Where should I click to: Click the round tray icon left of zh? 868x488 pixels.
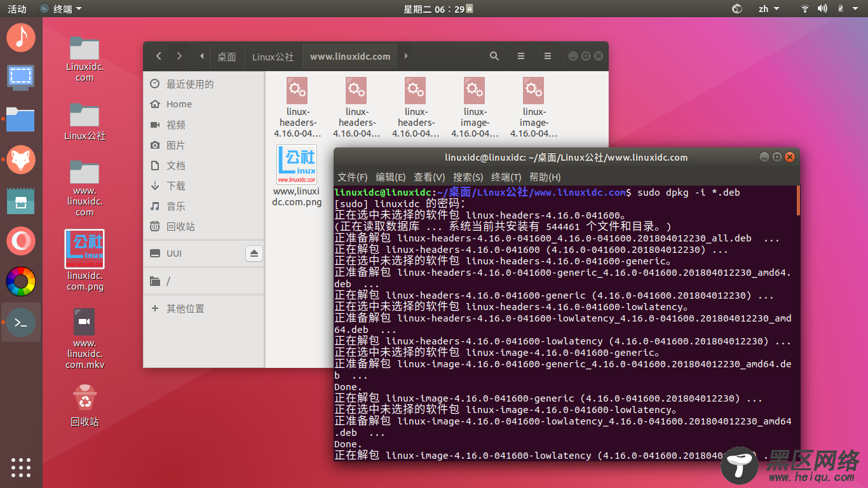pyautogui.click(x=737, y=9)
